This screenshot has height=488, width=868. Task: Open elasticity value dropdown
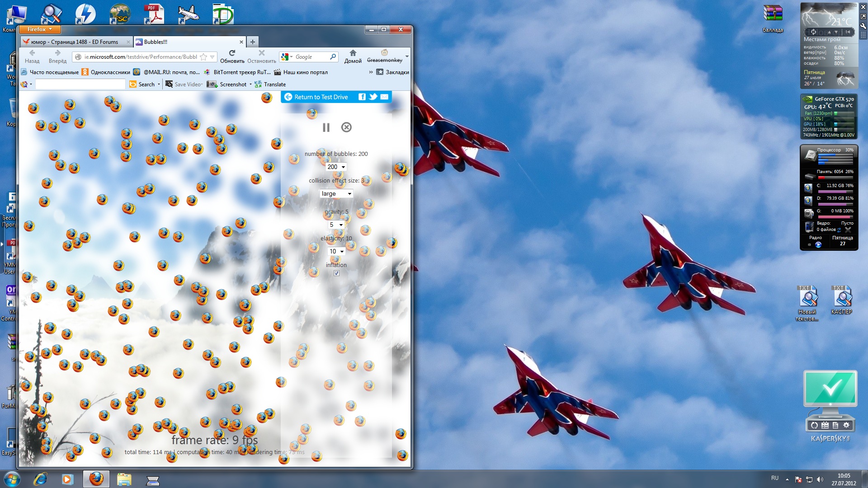coord(336,251)
